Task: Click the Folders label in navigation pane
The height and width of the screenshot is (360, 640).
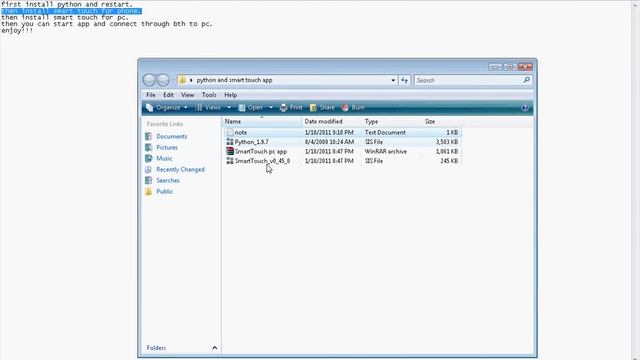Action: [156, 348]
